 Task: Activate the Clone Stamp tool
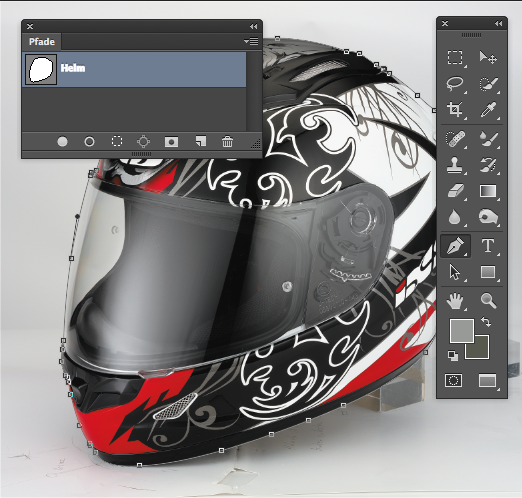click(454, 165)
